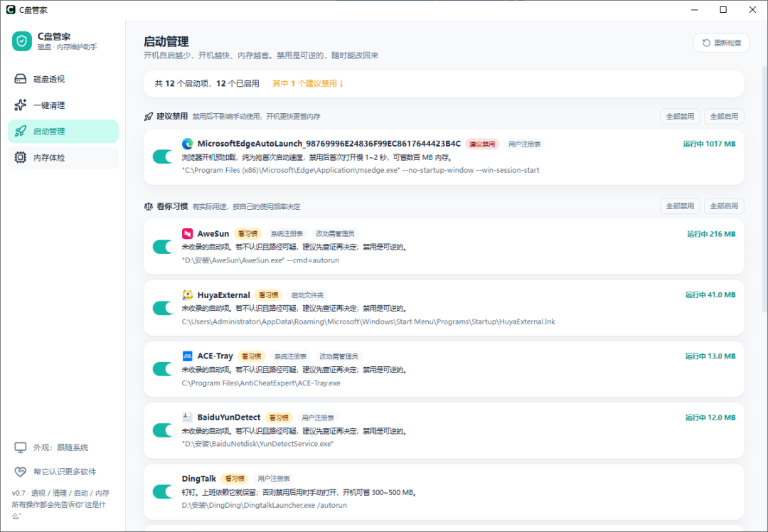
Task: Click the refresh icon in 重新检查 button
Action: 706,43
